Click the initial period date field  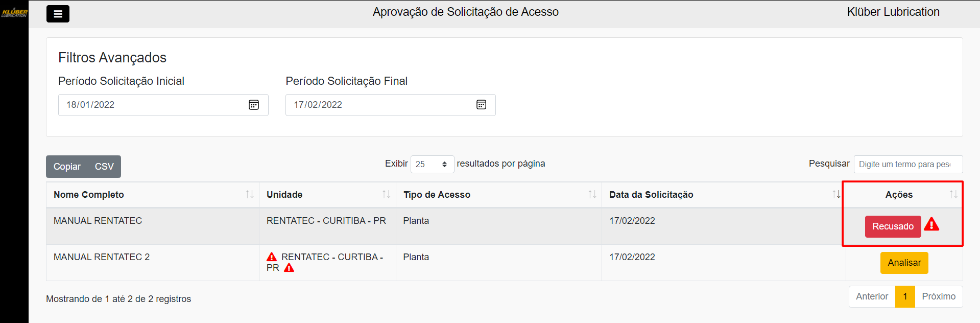pos(153,105)
